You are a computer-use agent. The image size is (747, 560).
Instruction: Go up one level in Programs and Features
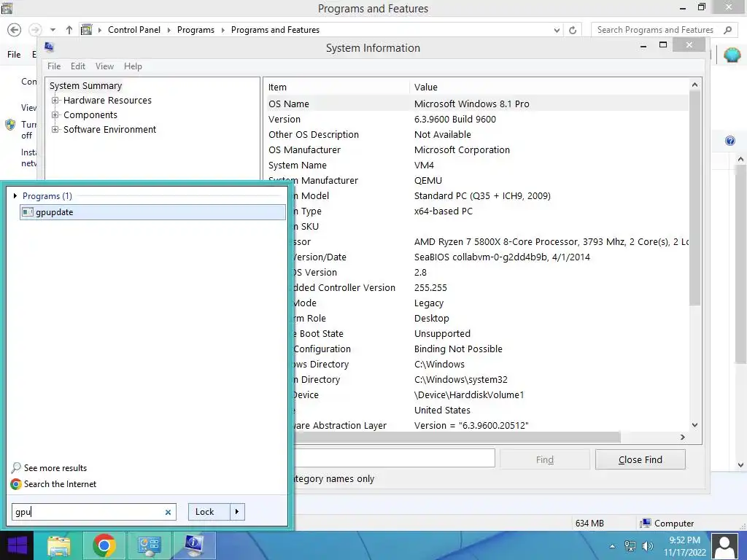point(69,29)
